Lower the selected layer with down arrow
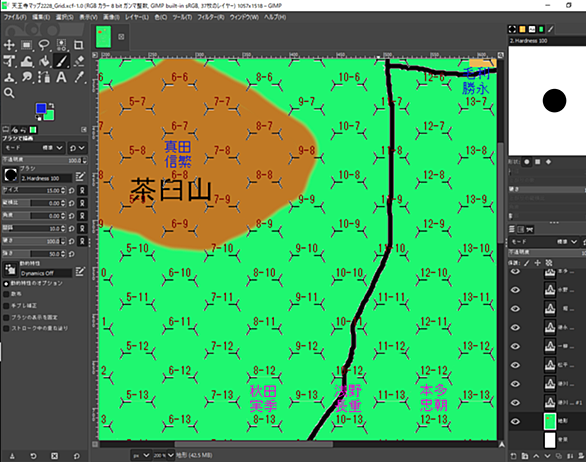 click(x=547, y=456)
